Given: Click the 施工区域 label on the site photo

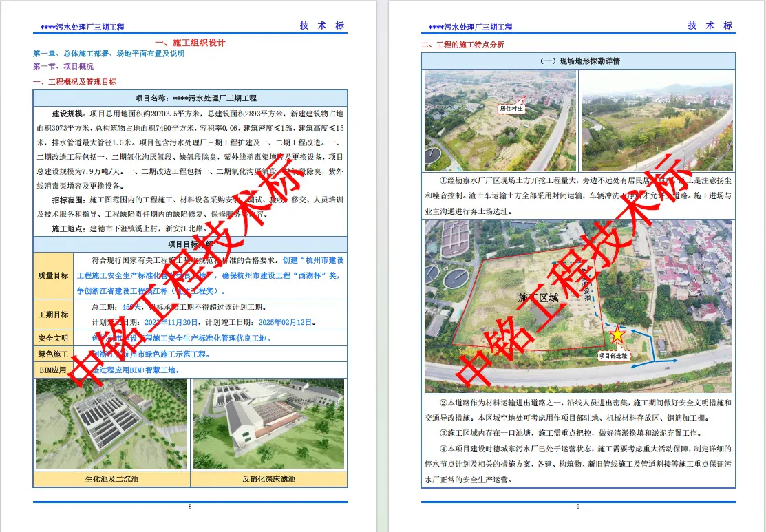Looking at the screenshot, I should (x=538, y=297).
